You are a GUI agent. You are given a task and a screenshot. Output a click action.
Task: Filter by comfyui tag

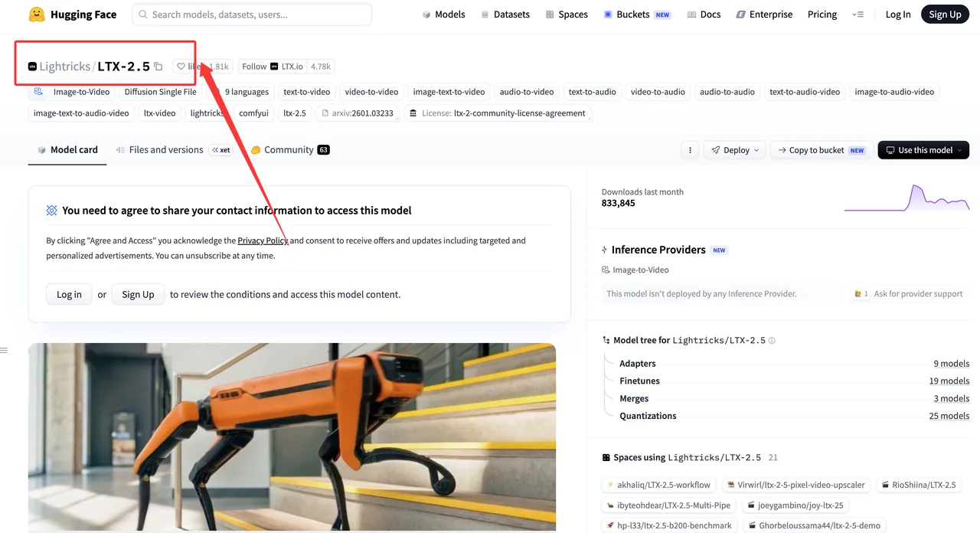click(x=253, y=113)
